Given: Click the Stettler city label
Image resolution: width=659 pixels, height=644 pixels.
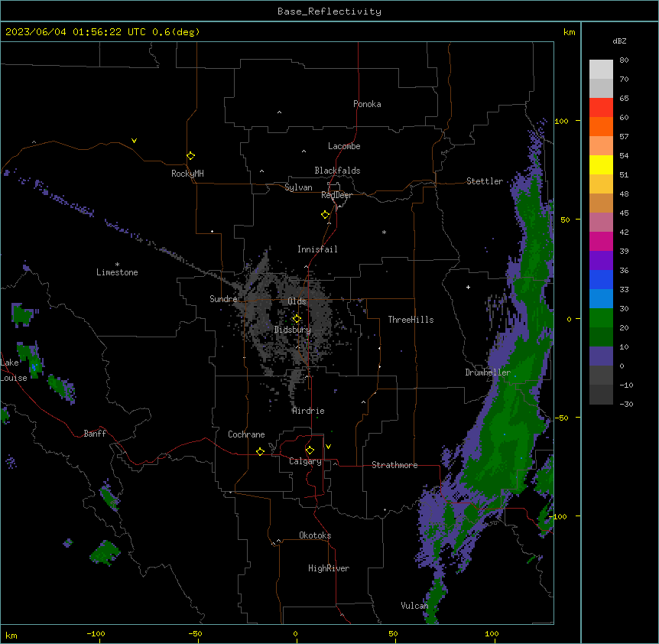Looking at the screenshot, I should pyautogui.click(x=485, y=181).
